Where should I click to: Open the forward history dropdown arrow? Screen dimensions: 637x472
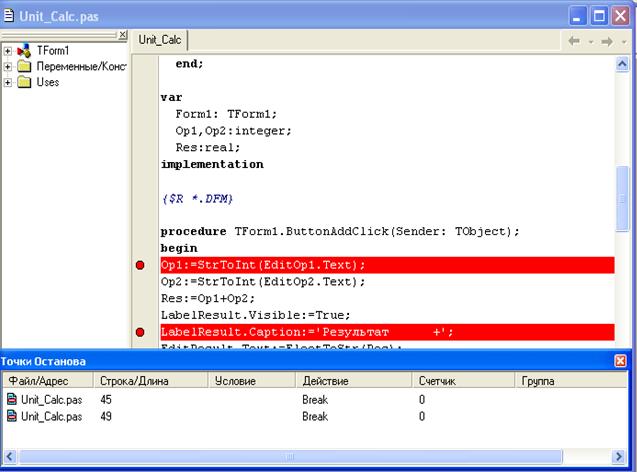click(624, 42)
